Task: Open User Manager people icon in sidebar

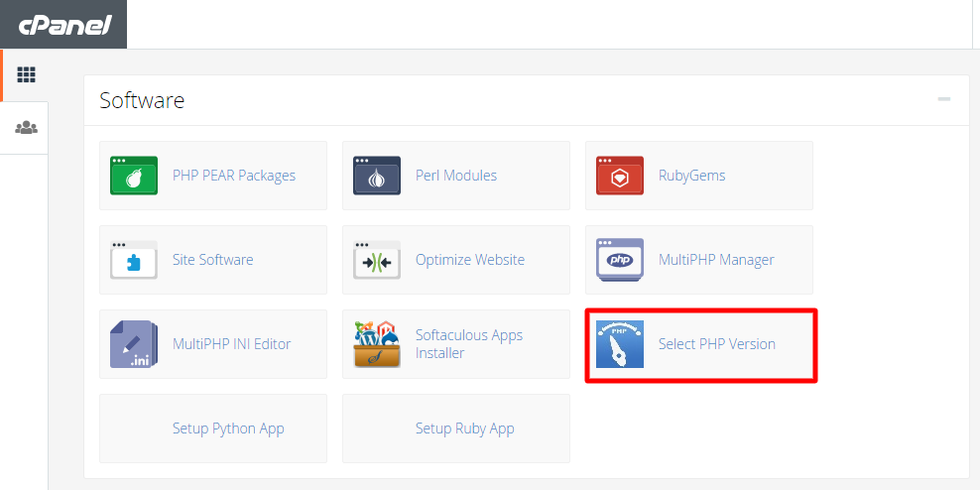Action: [x=26, y=128]
